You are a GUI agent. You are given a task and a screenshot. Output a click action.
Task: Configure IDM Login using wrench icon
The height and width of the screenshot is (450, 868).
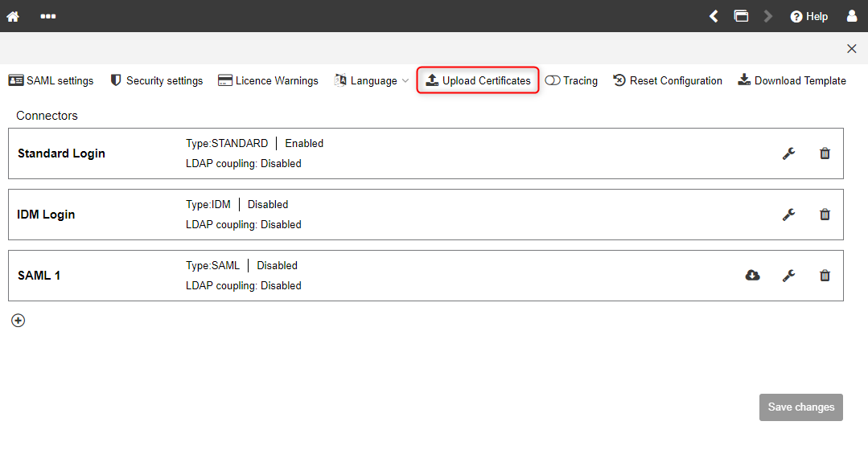789,215
